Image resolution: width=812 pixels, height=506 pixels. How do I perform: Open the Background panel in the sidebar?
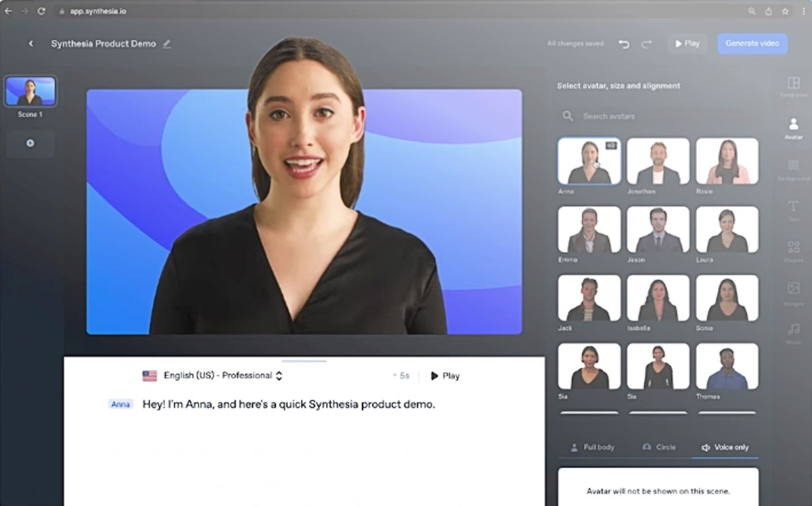point(793,169)
